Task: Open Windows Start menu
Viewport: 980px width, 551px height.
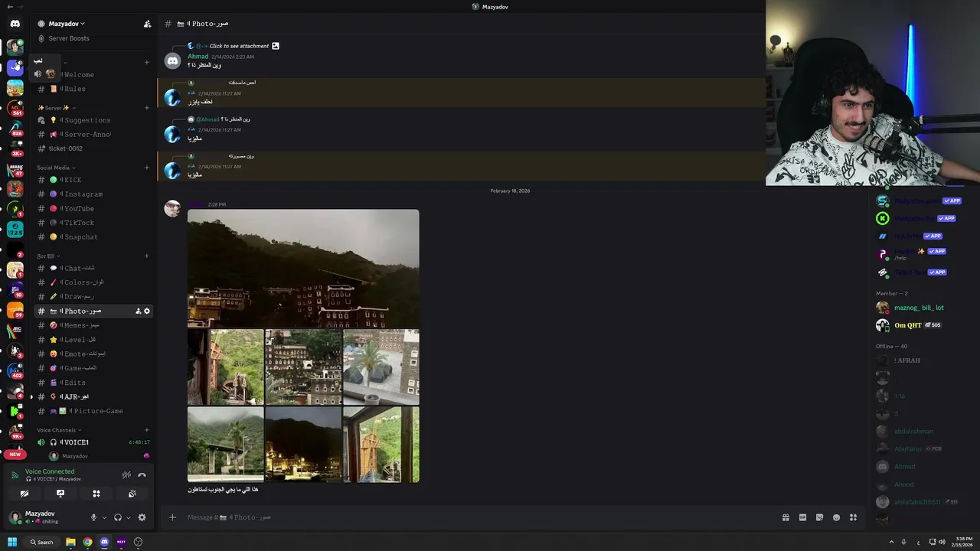Action: [12, 542]
